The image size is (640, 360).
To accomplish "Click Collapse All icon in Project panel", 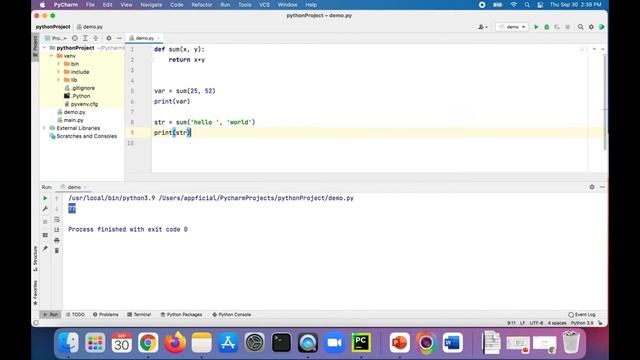I will tap(96, 38).
